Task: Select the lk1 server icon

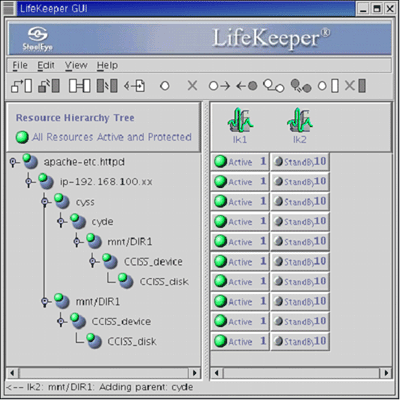Action: pyautogui.click(x=240, y=126)
